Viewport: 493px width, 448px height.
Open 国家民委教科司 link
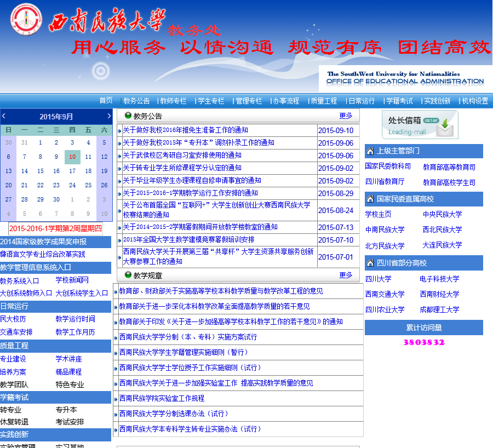tap(388, 166)
